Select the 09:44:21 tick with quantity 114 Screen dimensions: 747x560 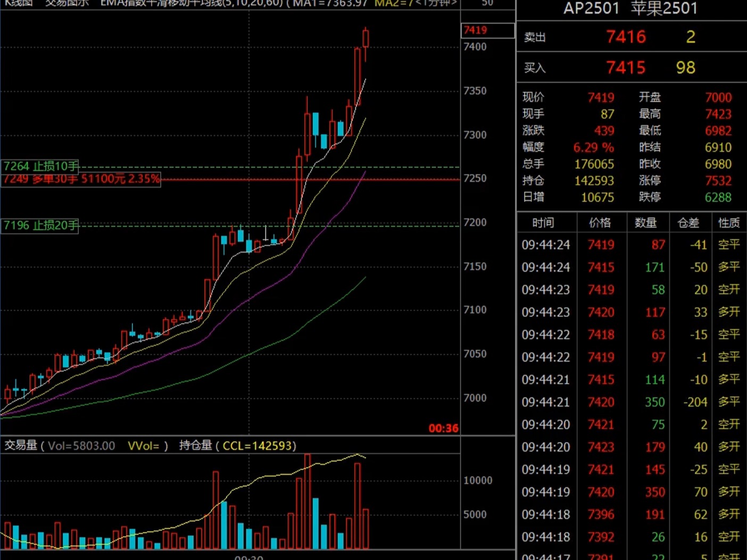[631, 379]
